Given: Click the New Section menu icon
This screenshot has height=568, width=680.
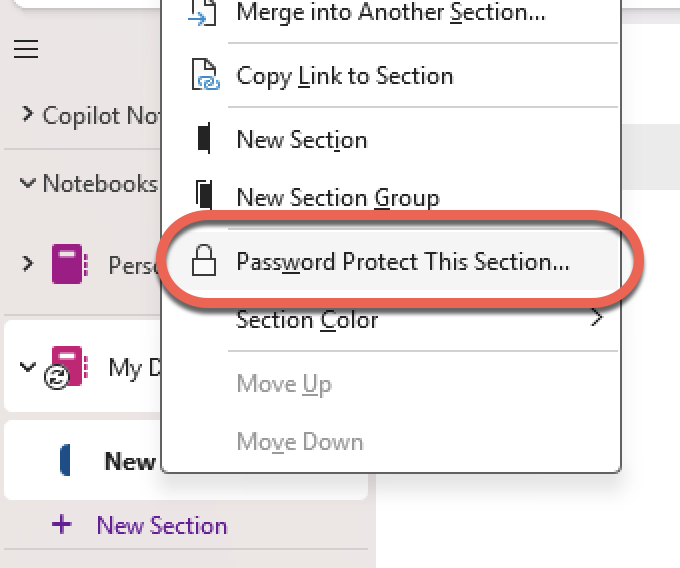Looking at the screenshot, I should [204, 138].
